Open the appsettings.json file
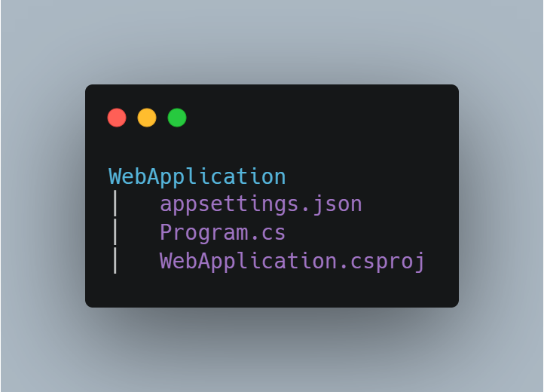The height and width of the screenshot is (392, 544). tap(261, 204)
